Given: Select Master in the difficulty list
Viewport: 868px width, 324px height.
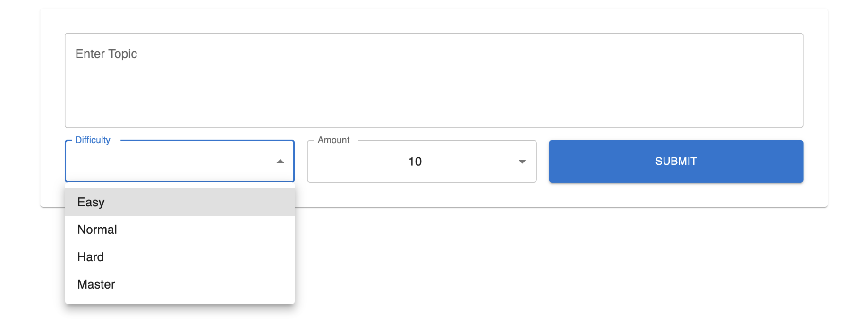Looking at the screenshot, I should (96, 284).
